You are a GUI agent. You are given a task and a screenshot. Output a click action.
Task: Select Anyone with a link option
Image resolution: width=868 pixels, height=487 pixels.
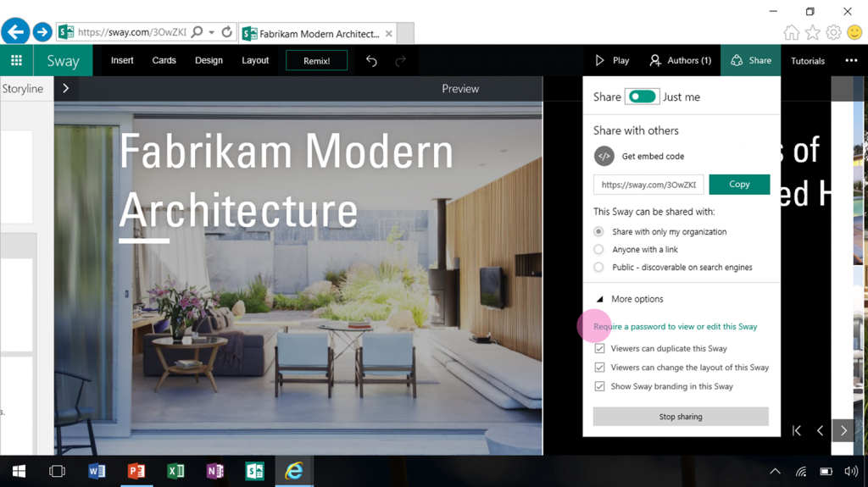598,249
